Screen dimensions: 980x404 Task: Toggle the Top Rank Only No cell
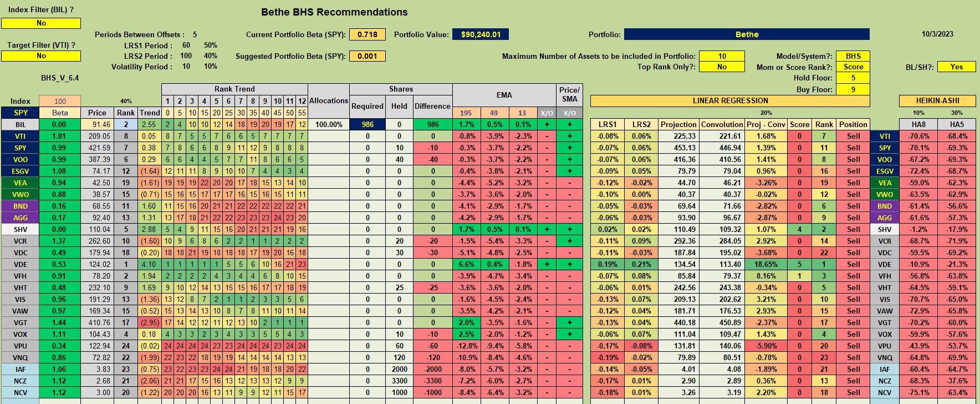pyautogui.click(x=722, y=67)
